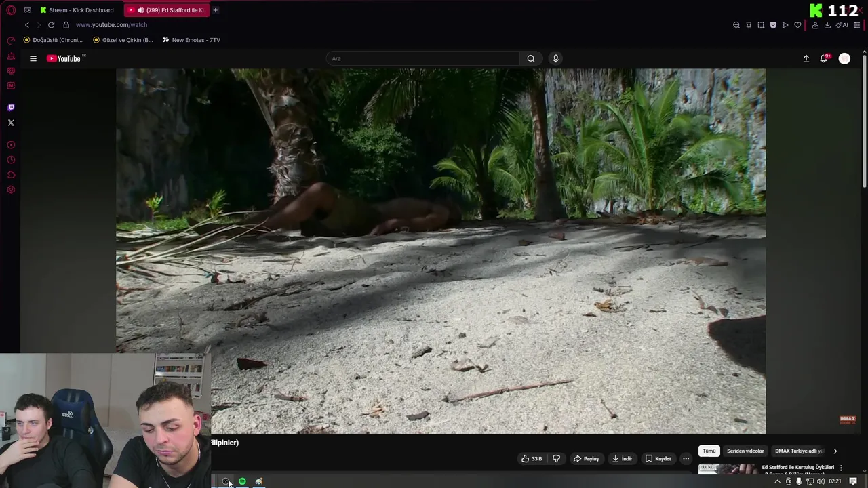Open Opera easy setup sliders
The image size is (868, 488).
(857, 25)
